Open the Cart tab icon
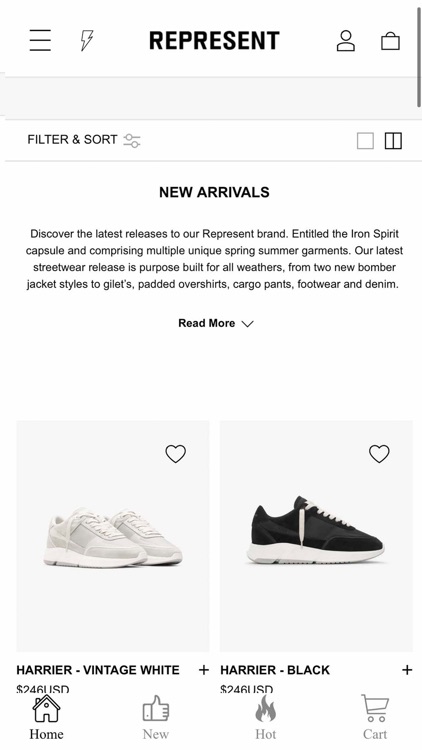This screenshot has width=422, height=750. coord(375,717)
